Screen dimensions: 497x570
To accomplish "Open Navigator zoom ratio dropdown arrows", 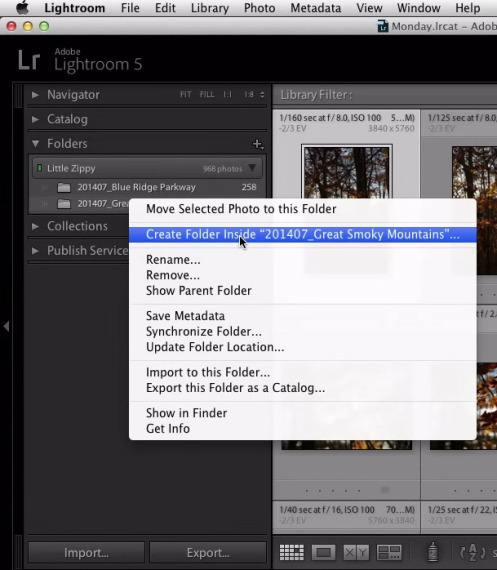I will pos(262,95).
